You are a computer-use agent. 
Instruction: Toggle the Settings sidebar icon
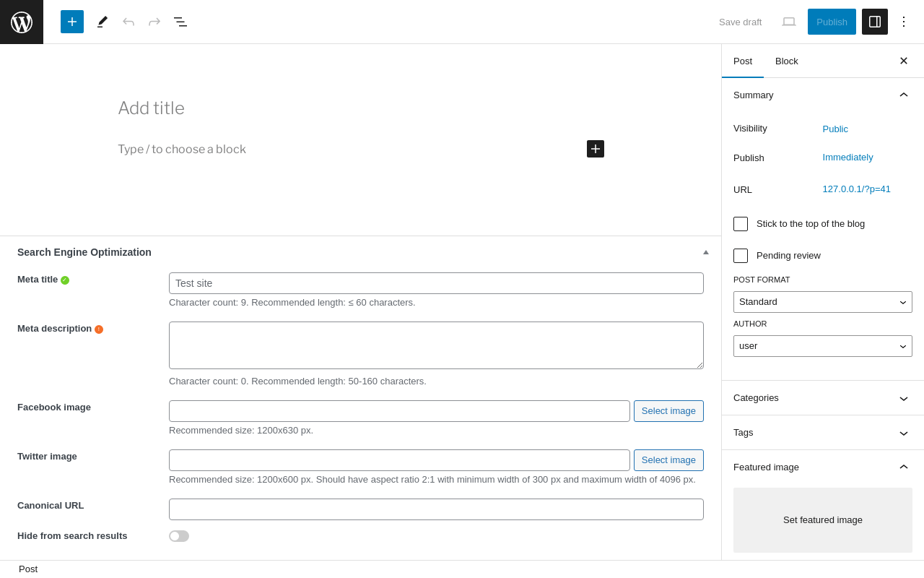click(875, 22)
